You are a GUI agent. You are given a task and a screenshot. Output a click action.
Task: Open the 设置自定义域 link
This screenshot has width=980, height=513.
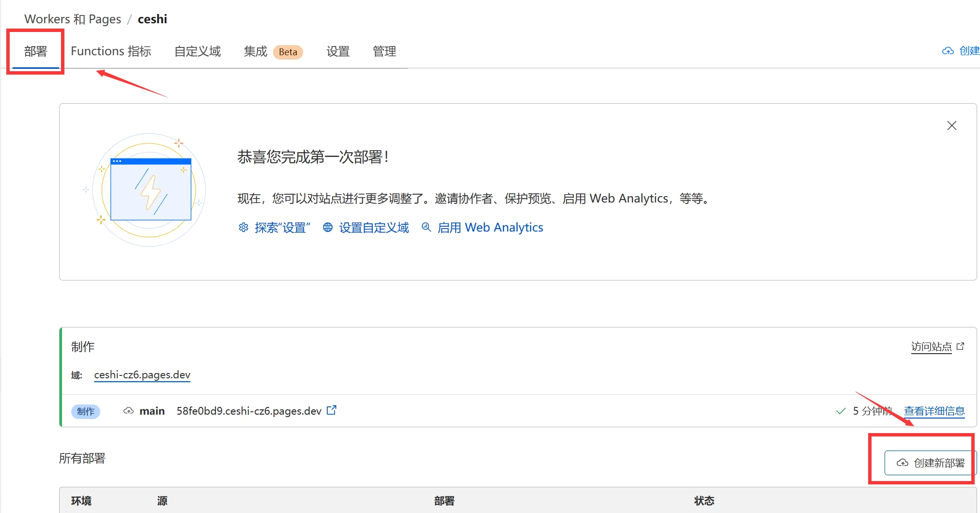(374, 228)
